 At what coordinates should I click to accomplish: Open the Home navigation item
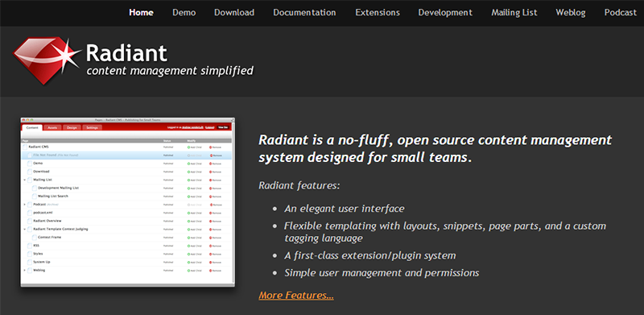pos(142,12)
